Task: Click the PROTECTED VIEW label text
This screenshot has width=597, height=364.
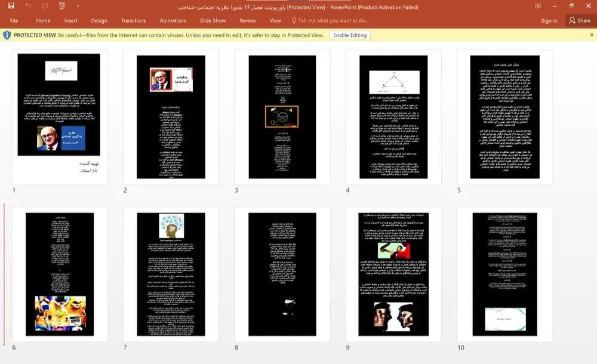Action: [35, 35]
